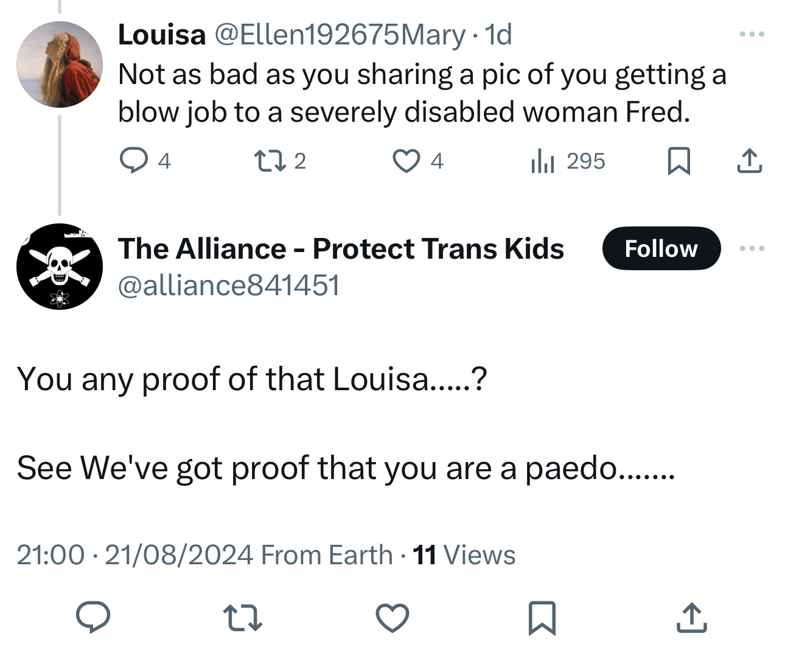Retweet Louisa's tweet

click(265, 161)
